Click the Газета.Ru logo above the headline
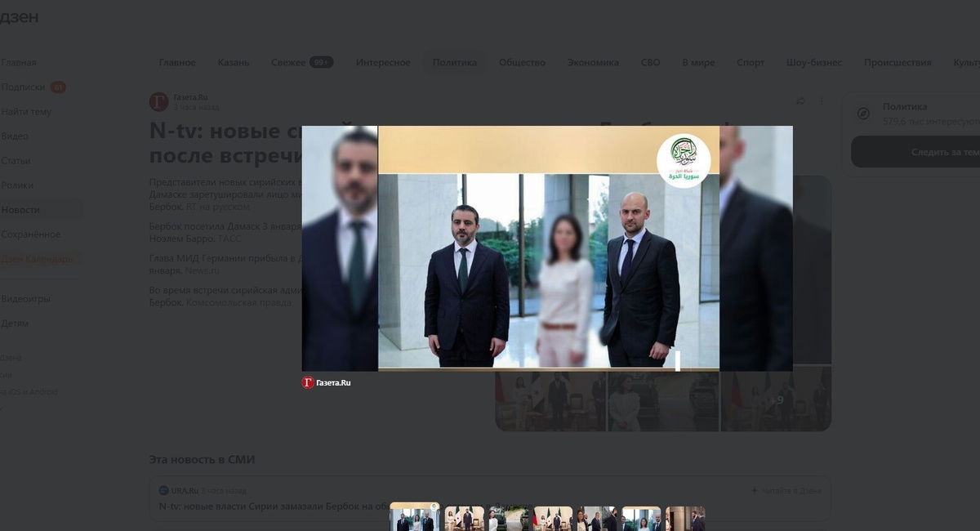The image size is (980, 531). click(158, 102)
